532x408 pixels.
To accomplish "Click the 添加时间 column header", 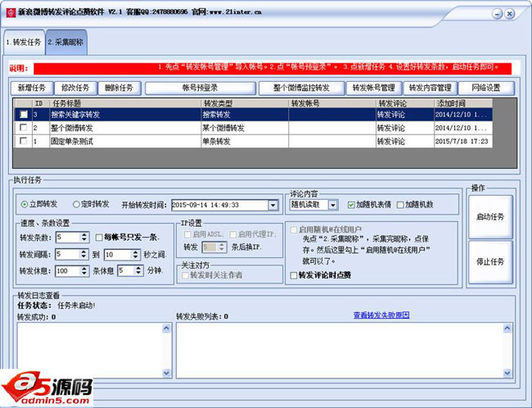I will point(463,103).
